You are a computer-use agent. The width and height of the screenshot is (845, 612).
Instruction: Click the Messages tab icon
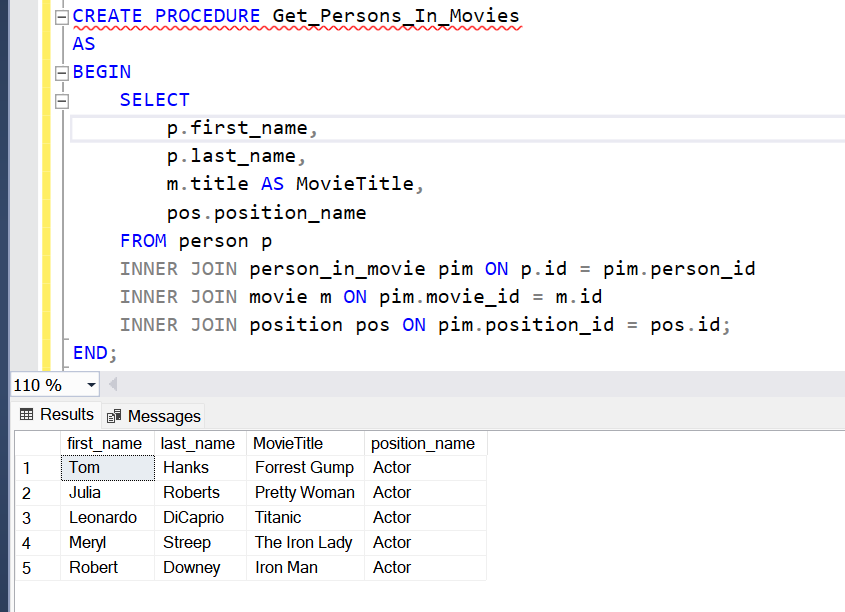coord(114,416)
